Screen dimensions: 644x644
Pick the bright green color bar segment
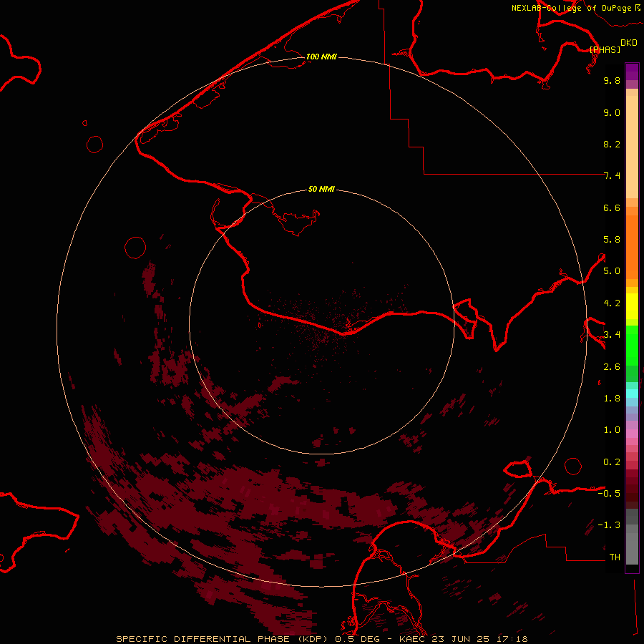632,345
